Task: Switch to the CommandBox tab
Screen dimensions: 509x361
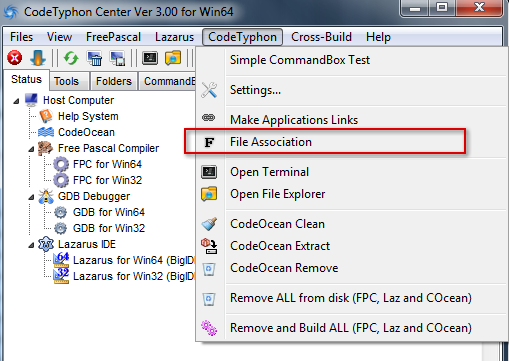Action: click(x=167, y=81)
